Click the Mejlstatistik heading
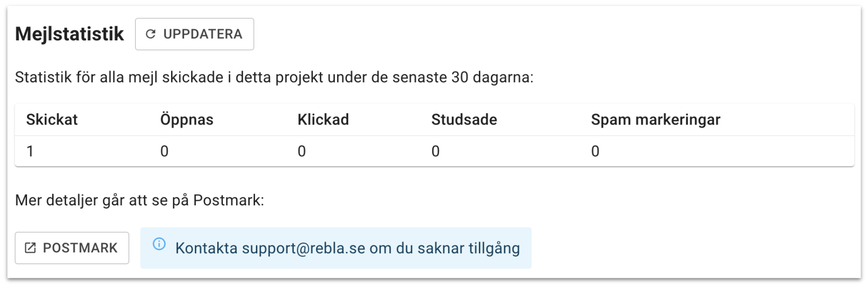 [70, 34]
